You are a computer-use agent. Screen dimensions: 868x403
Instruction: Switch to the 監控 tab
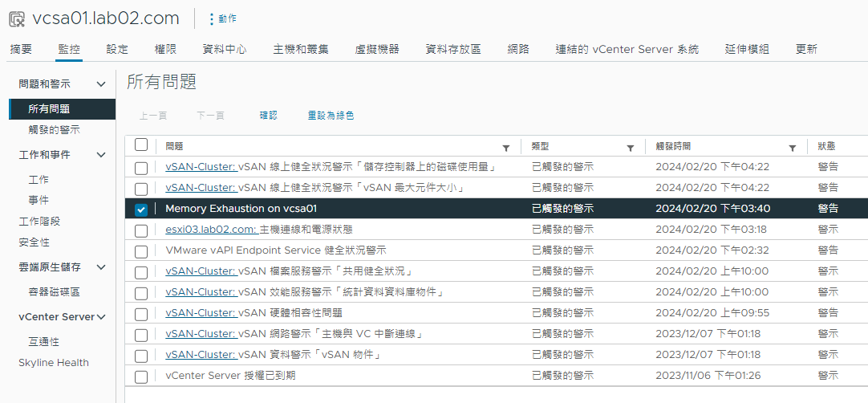tap(69, 49)
